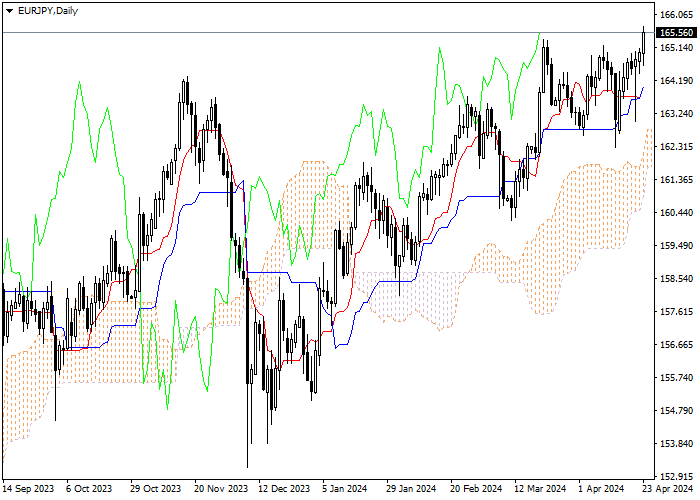Click the 161.365 price axis label

(676, 180)
